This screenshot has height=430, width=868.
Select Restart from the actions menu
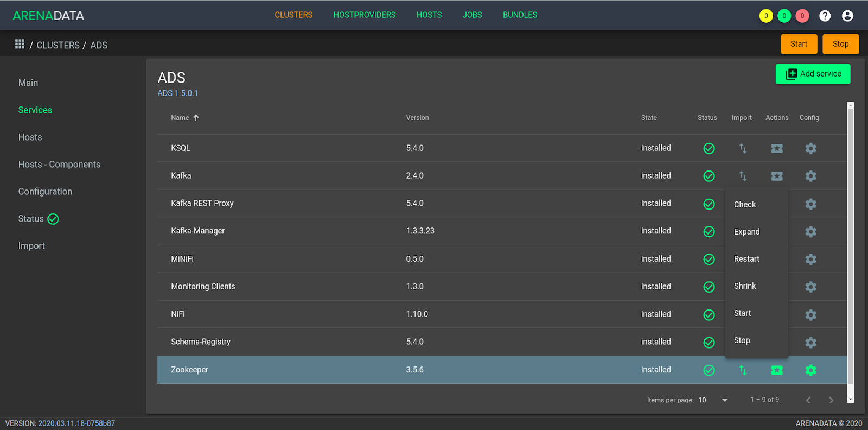[x=746, y=259]
